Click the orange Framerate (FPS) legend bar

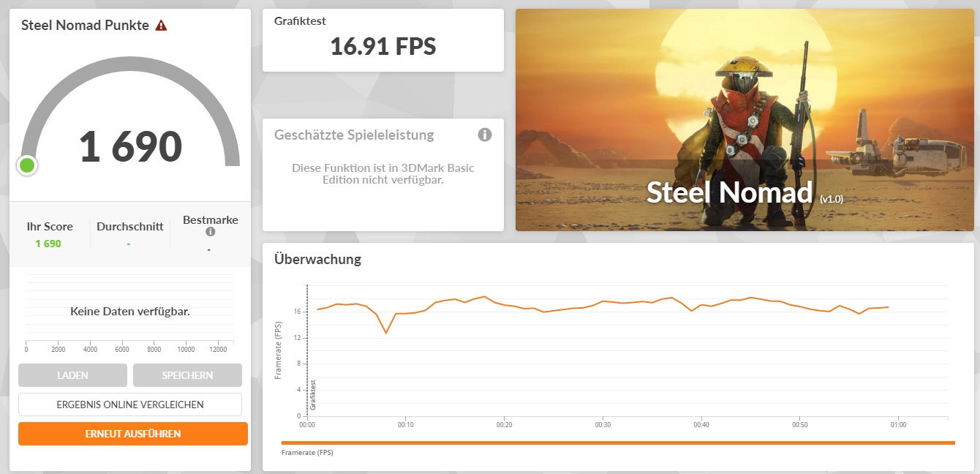point(618,443)
